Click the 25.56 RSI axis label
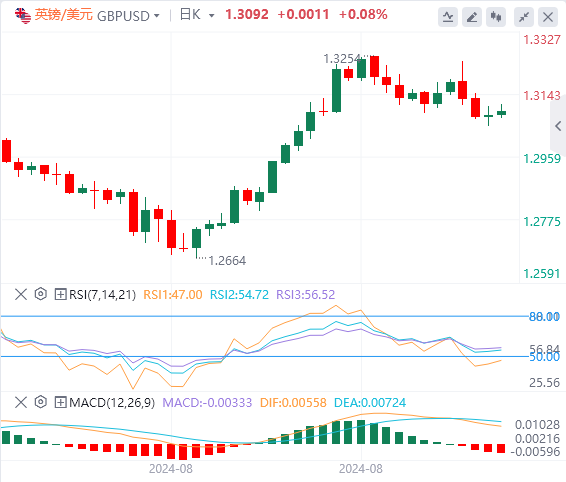This screenshot has height=482, width=566. (545, 383)
